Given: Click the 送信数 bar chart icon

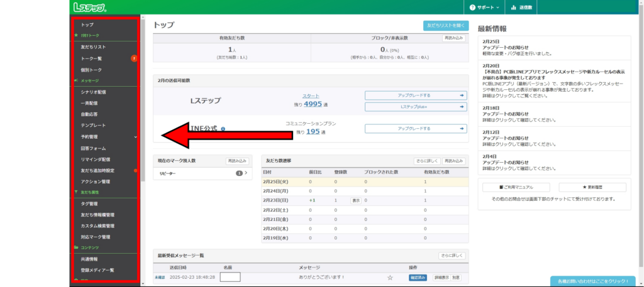Looking at the screenshot, I should (x=514, y=8).
